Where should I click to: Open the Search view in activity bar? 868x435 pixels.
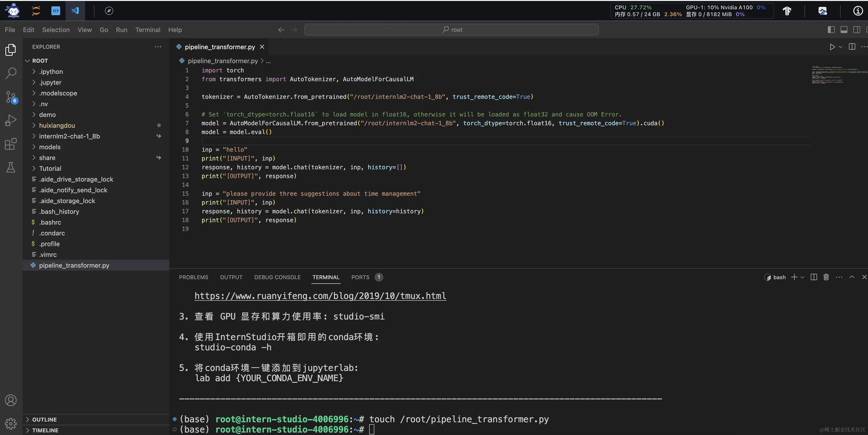pos(11,73)
